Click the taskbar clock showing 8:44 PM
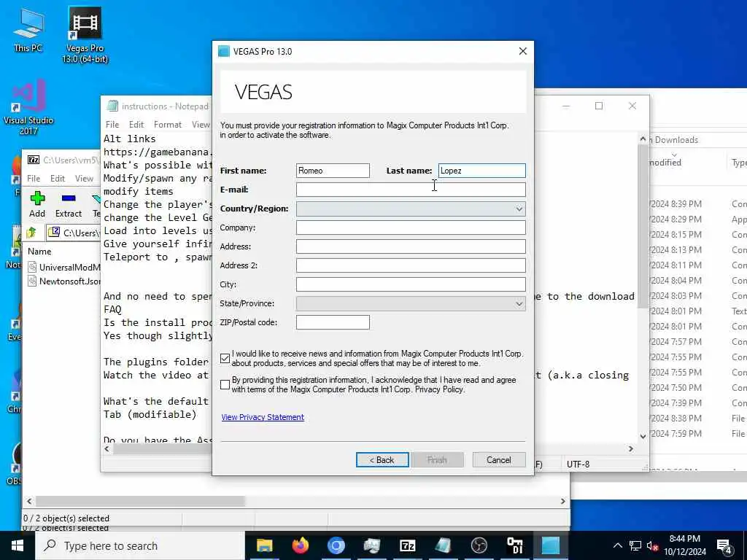 (x=684, y=545)
